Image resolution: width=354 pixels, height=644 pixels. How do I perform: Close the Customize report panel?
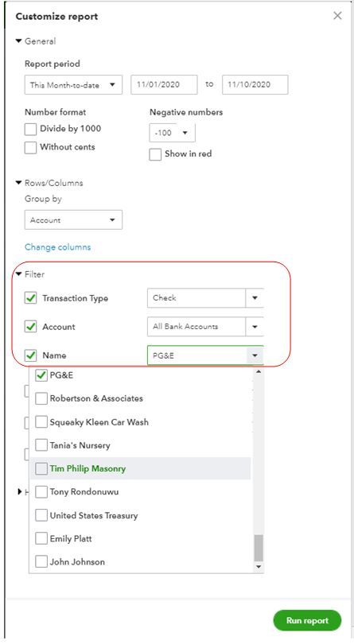337,16
